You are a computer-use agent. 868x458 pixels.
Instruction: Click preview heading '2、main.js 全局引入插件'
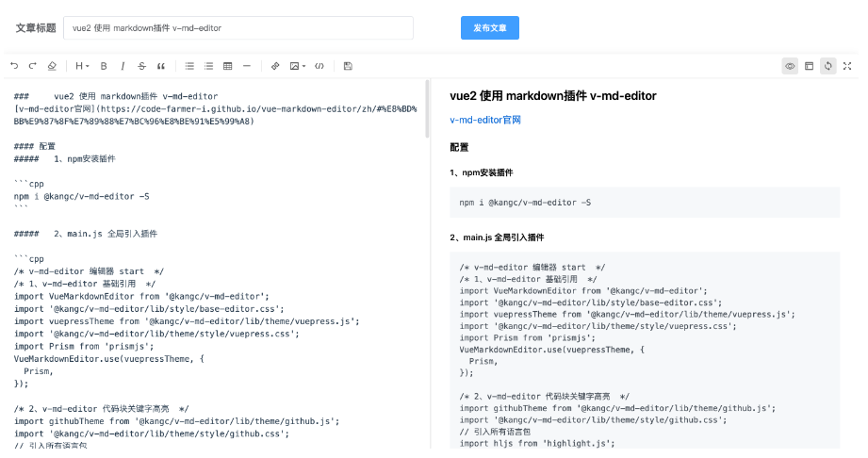click(497, 237)
